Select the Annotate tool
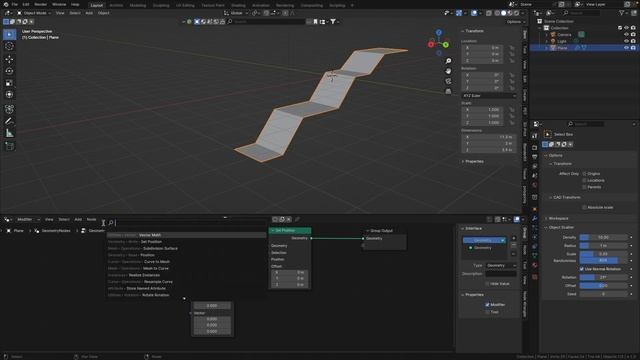The width and height of the screenshot is (640, 360). click(x=9, y=121)
